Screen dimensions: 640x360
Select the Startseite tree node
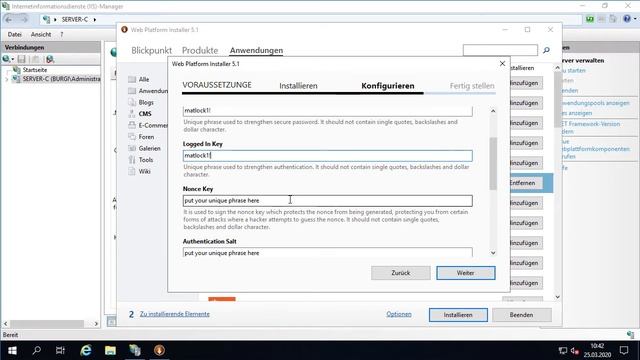click(x=35, y=70)
